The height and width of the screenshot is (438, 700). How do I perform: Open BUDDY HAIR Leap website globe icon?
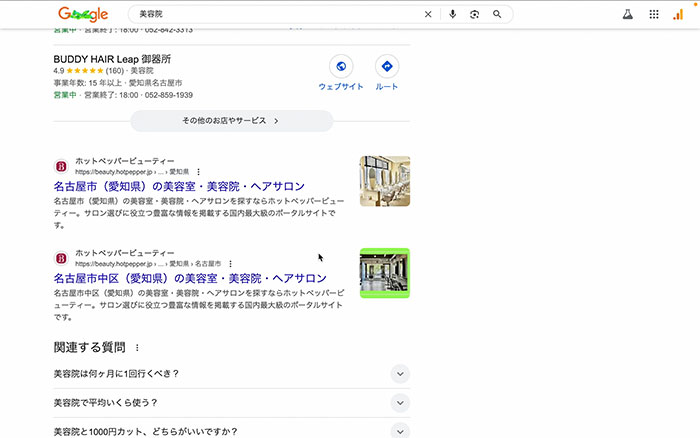[x=341, y=67]
